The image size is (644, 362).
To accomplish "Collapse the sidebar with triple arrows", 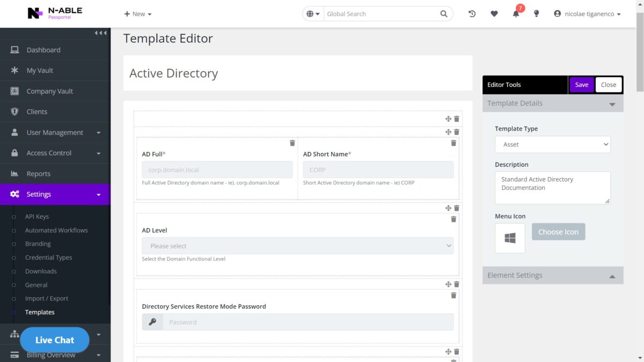I will (100, 33).
